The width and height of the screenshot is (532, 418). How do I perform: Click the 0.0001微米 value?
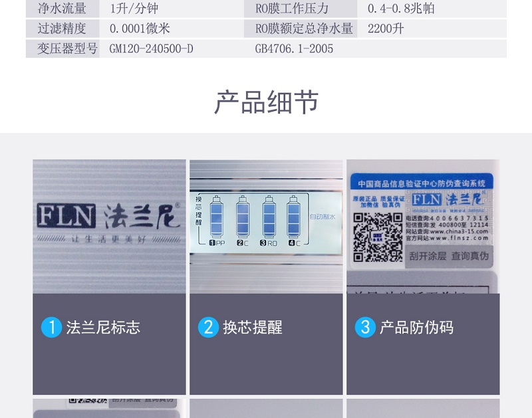click(140, 29)
